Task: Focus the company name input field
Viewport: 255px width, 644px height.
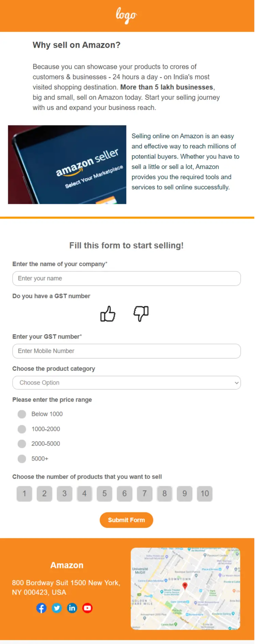Action: (126, 279)
